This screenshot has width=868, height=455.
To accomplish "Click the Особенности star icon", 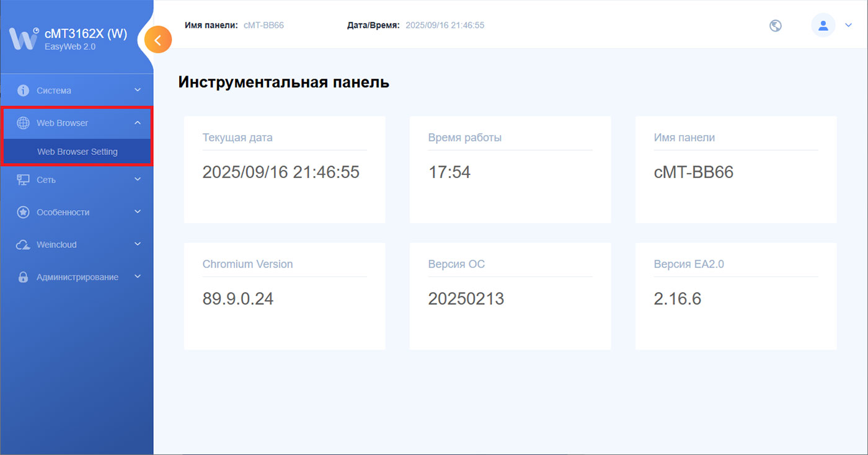I will [23, 212].
